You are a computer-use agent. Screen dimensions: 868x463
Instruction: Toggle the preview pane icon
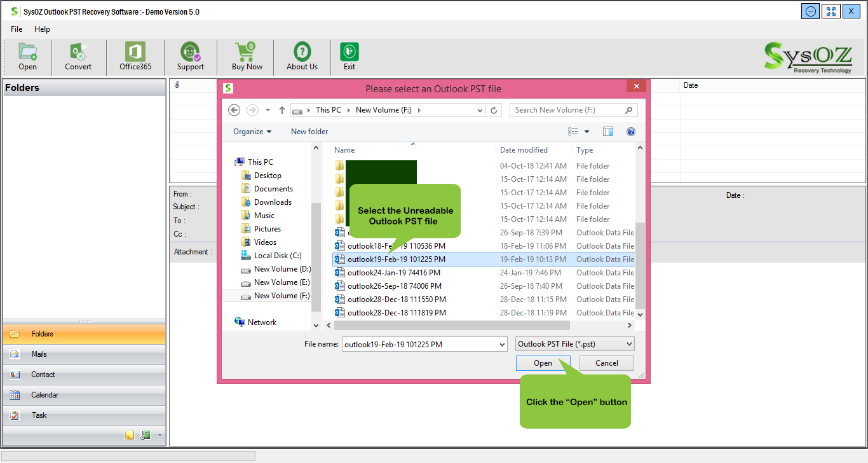pos(608,132)
